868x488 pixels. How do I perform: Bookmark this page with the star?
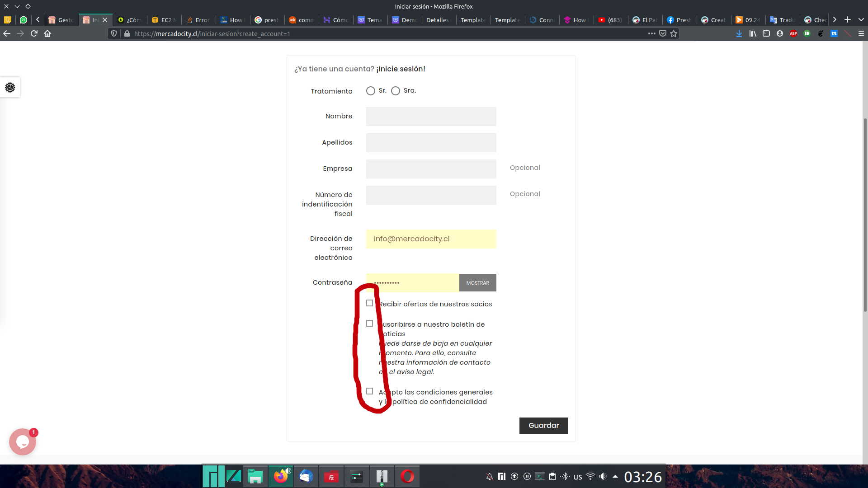coord(674,33)
